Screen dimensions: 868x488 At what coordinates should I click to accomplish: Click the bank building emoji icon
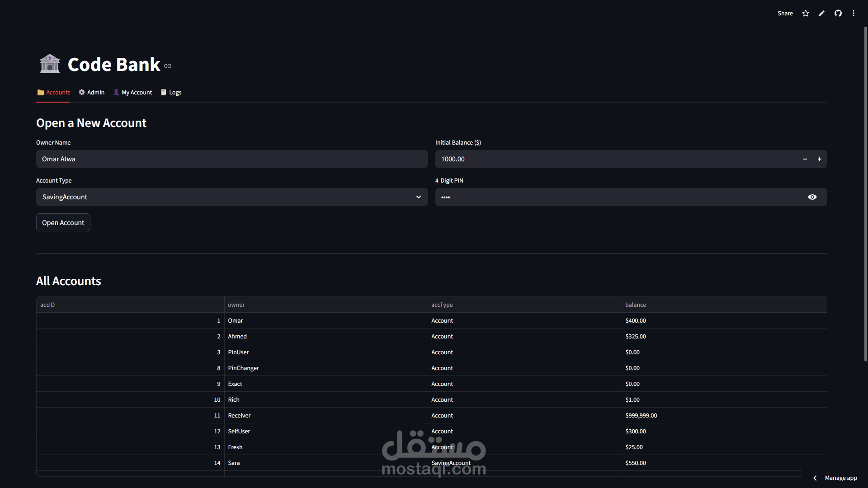point(50,64)
